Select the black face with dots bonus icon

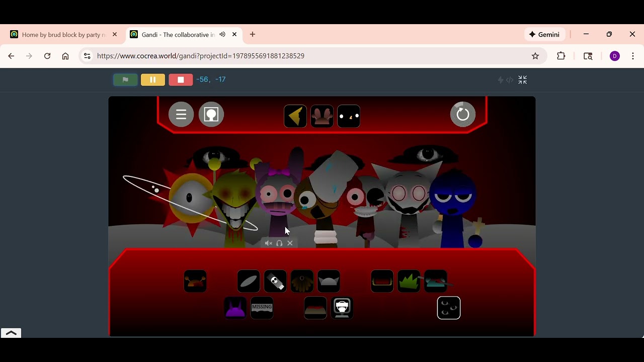click(349, 116)
